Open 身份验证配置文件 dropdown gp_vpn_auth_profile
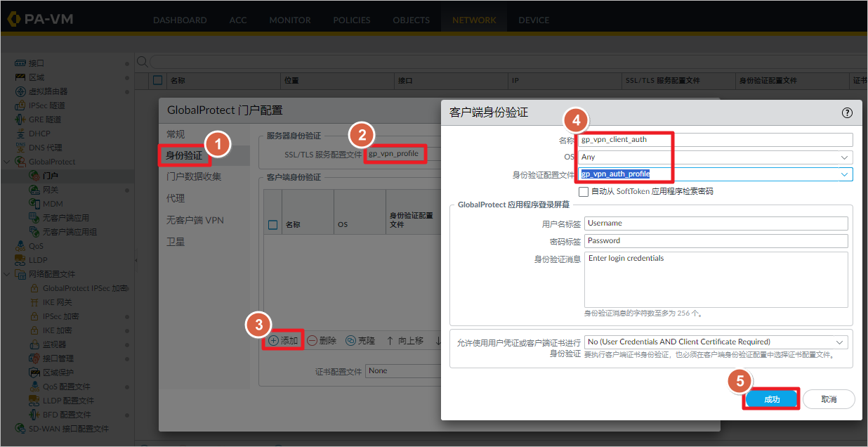Viewport: 868px width, 447px height. tap(843, 174)
